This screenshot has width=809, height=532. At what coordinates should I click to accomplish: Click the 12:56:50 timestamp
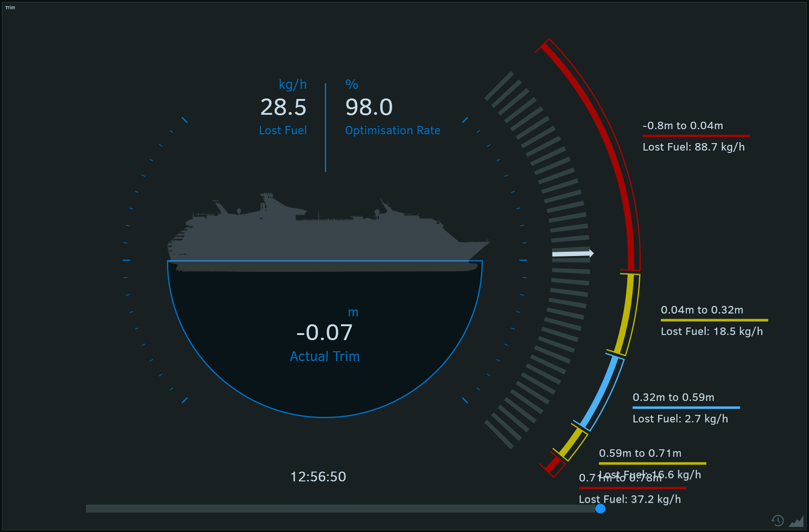(318, 477)
